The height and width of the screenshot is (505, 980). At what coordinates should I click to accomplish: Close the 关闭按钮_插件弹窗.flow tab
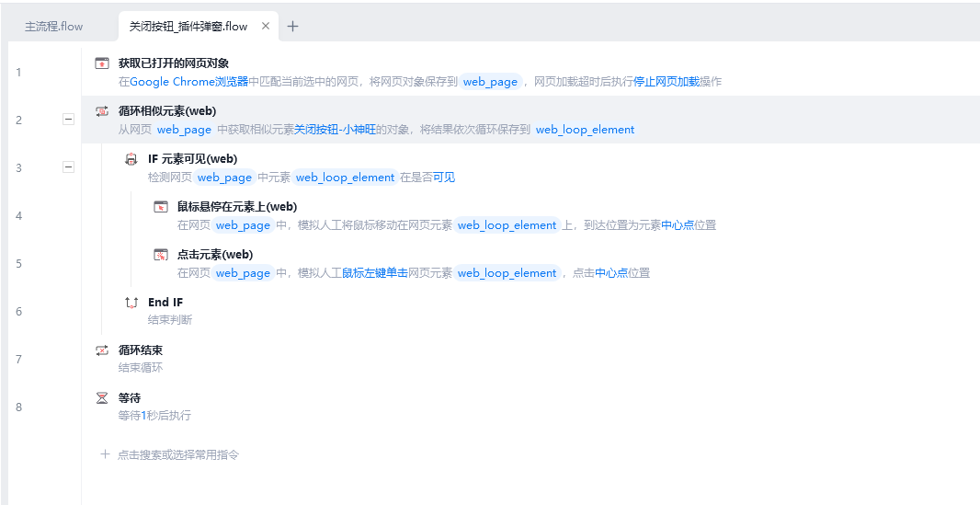pyautogui.click(x=266, y=27)
